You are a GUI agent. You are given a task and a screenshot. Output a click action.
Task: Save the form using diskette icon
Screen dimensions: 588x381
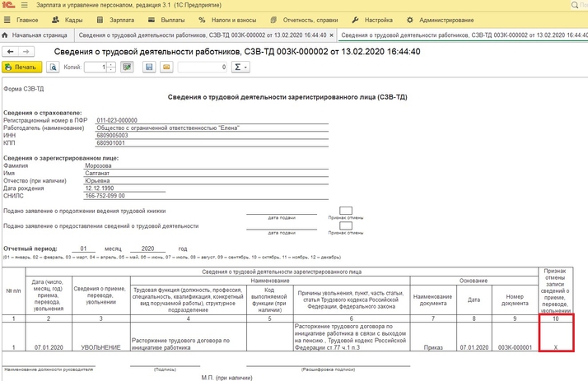point(149,67)
